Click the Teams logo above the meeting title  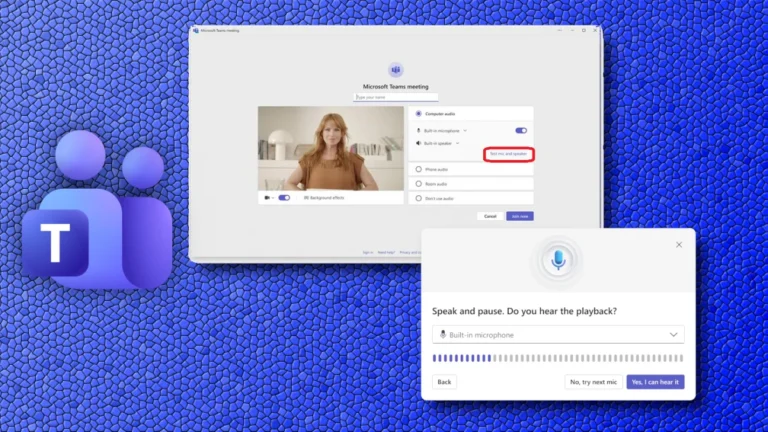click(395, 70)
